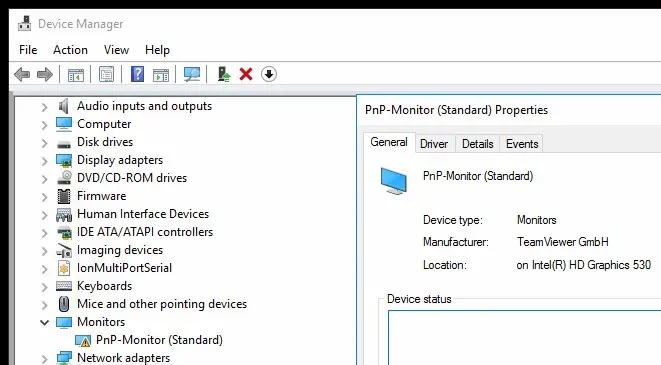Select the Keyboards tree label

(x=105, y=286)
